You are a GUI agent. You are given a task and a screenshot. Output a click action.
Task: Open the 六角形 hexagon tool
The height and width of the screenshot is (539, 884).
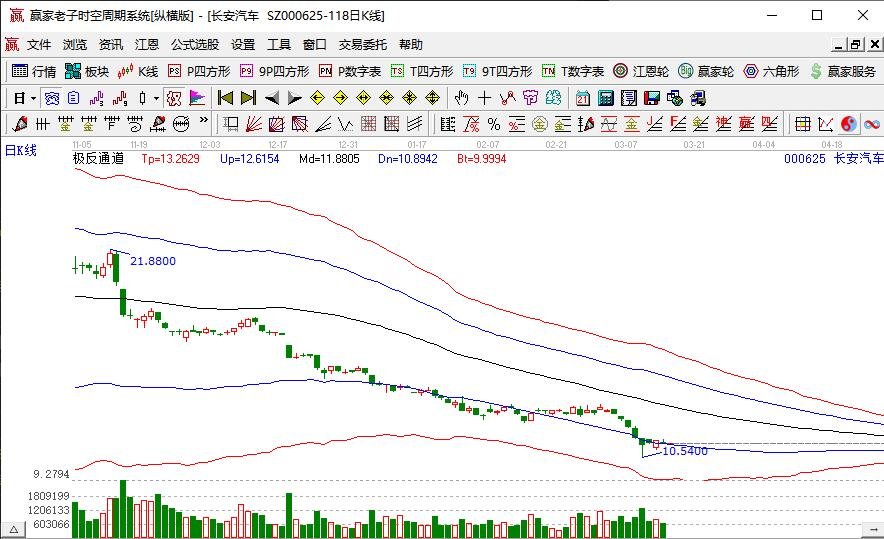pyautogui.click(x=772, y=71)
